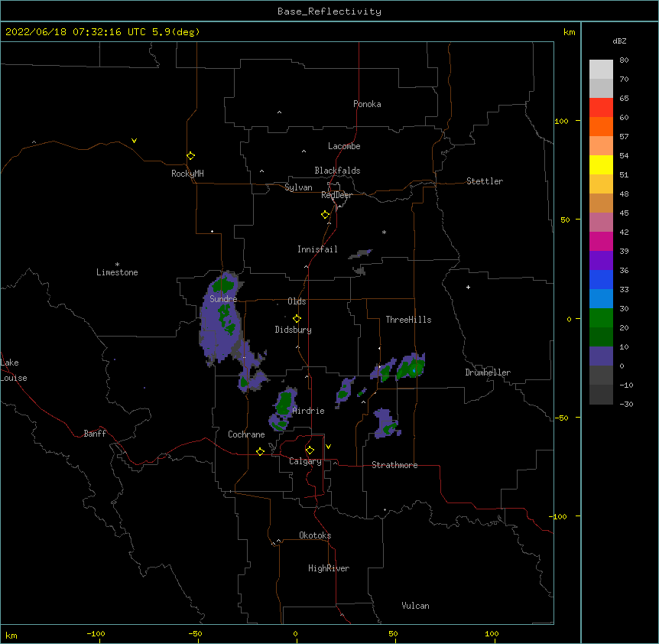Click the Stettler label

click(485, 181)
